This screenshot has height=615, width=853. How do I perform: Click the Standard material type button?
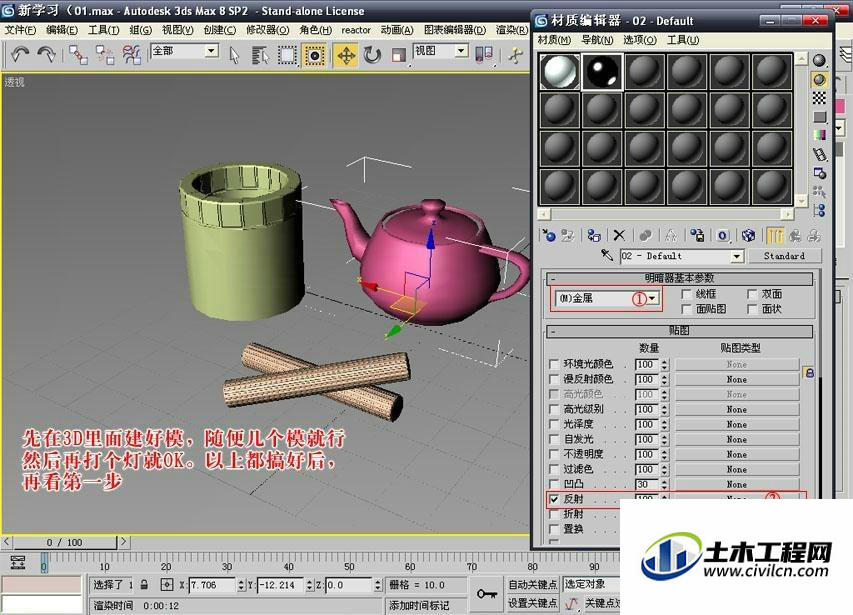784,256
